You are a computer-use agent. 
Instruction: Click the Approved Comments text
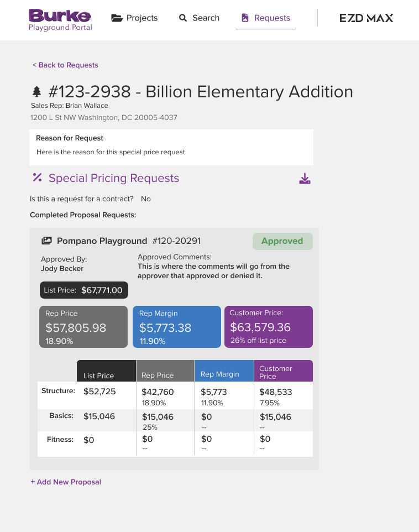coord(213,271)
